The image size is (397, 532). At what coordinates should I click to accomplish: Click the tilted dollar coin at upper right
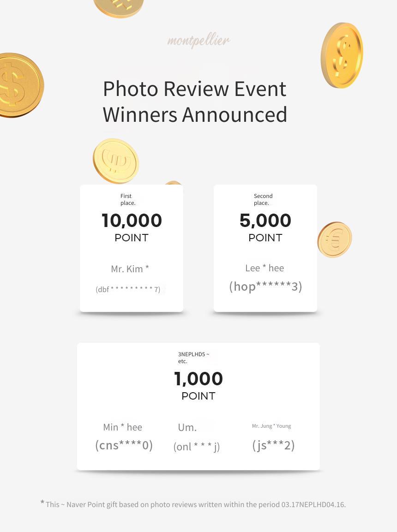[x=342, y=55]
